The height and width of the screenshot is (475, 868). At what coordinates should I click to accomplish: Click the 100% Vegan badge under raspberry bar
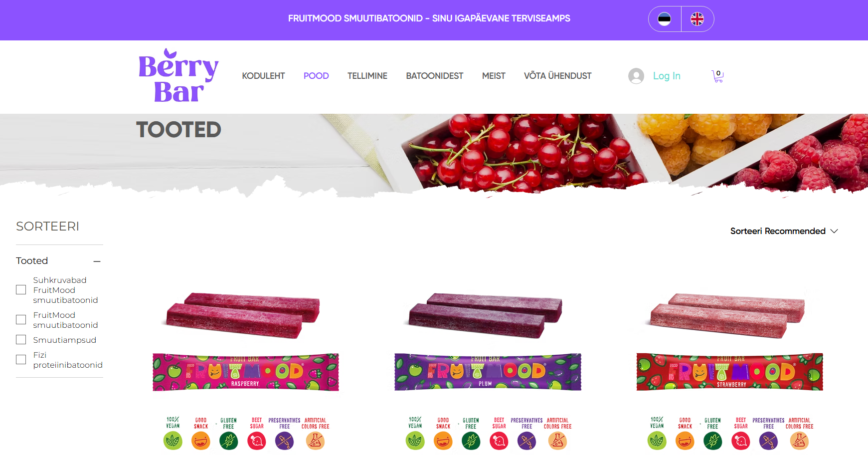[173, 433]
